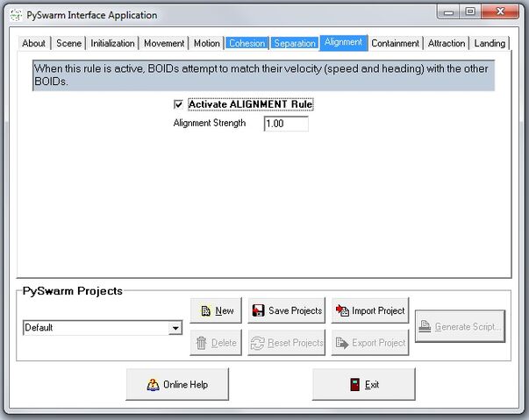The image size is (529, 420).
Task: Close the PySwarm Interface Application window
Action: pyautogui.click(x=500, y=12)
